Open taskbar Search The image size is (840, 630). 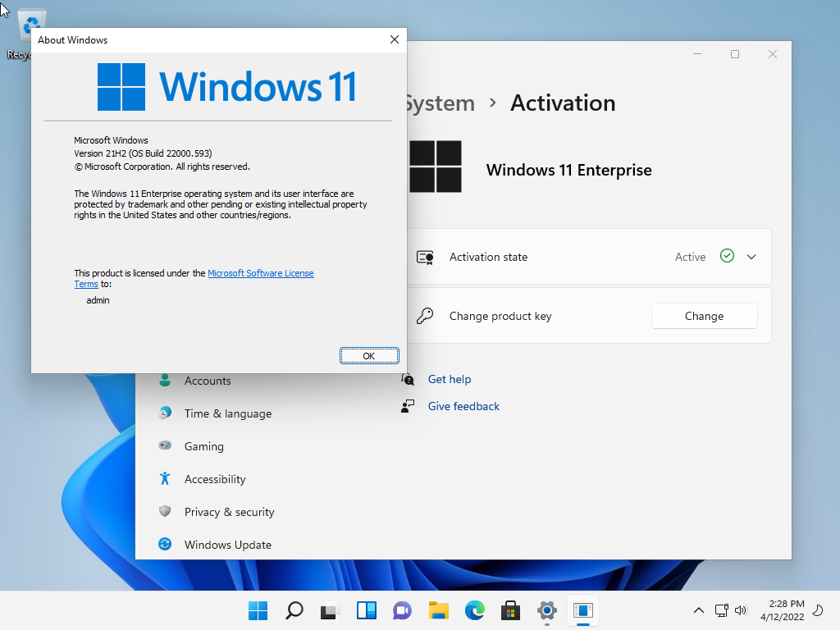point(294,610)
